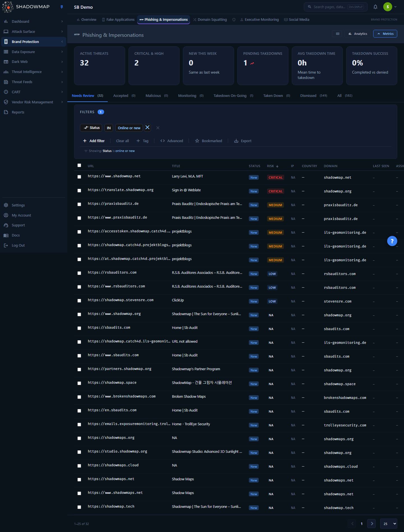
Task: Click the column layout icon beside Analytics
Action: point(338,34)
